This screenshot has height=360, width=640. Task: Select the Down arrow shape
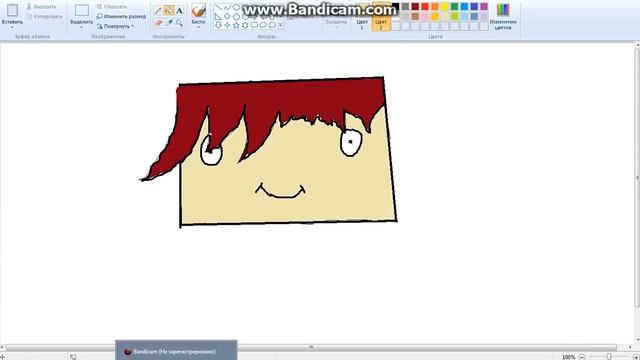point(218,25)
